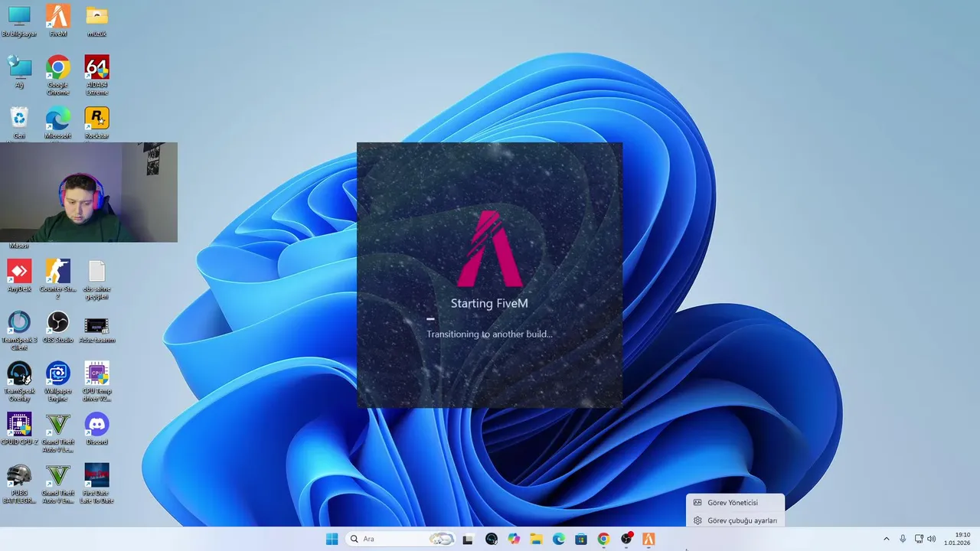The width and height of the screenshot is (980, 551).
Task: Select the CPUID CPU-Z desktop shortcut
Action: (19, 429)
